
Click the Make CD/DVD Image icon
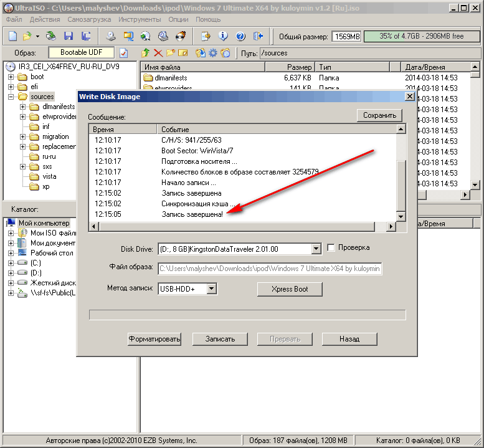(x=110, y=36)
